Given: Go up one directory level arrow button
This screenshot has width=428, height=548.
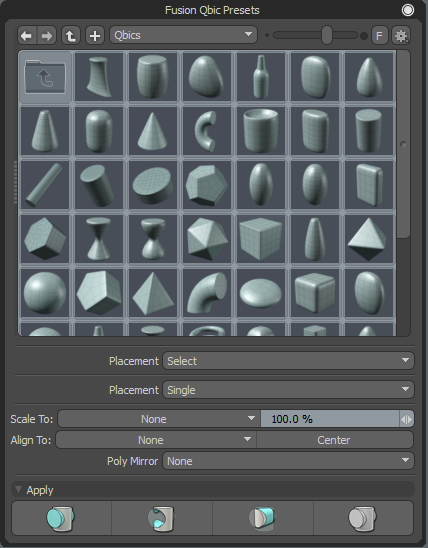Looking at the screenshot, I should (x=71, y=35).
